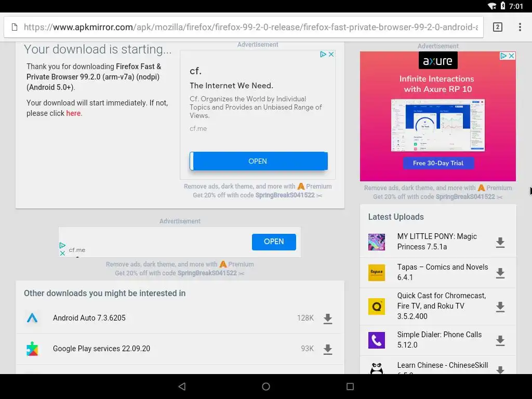The width and height of the screenshot is (532, 399).
Task: Open Learn Chinese - ChineseSkill entry
Action: click(x=443, y=365)
